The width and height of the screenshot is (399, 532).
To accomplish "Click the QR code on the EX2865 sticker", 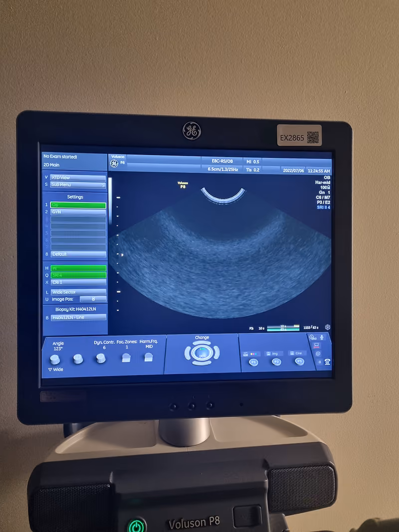I will [313, 137].
